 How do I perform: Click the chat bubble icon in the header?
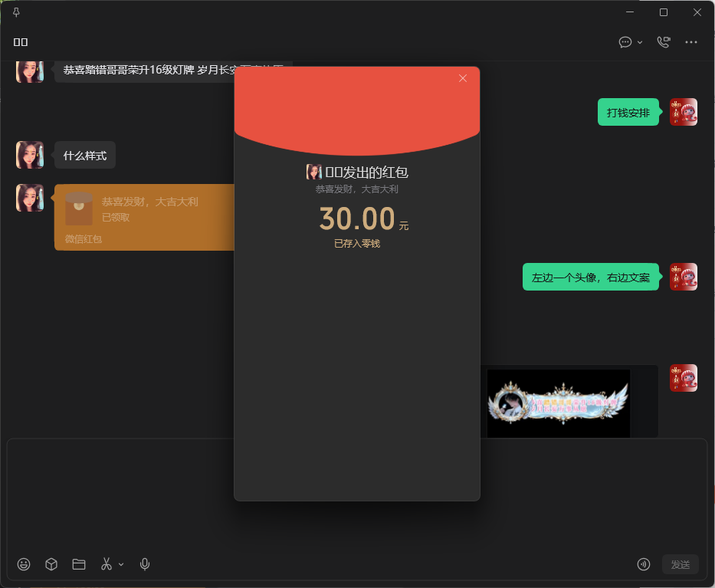click(x=625, y=42)
